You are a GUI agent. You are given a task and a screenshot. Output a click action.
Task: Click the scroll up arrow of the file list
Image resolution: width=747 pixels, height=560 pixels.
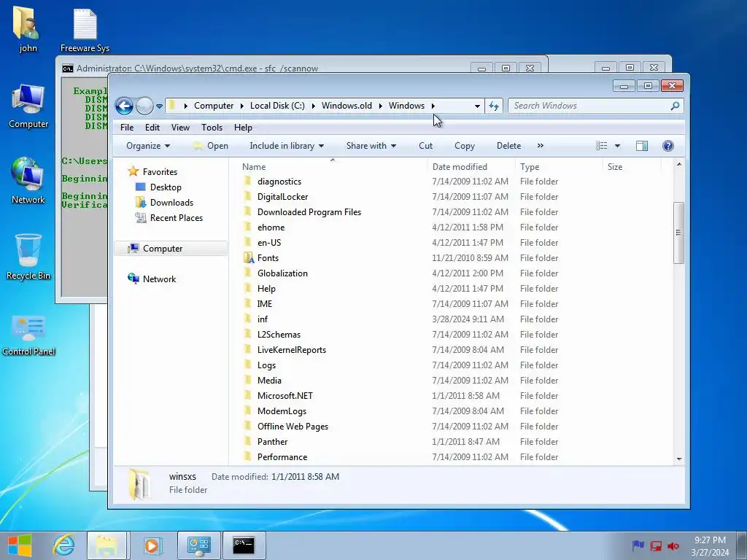(679, 164)
